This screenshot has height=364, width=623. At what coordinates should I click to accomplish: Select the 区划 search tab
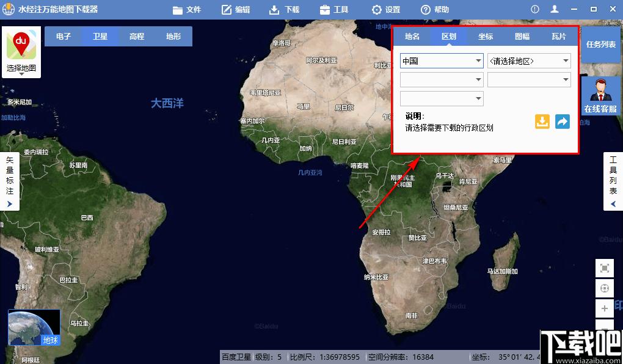pyautogui.click(x=449, y=37)
